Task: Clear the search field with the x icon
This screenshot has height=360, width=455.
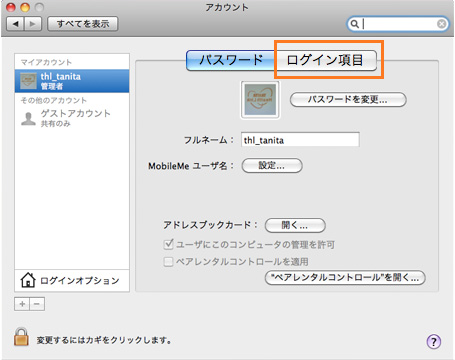Action: click(441, 24)
